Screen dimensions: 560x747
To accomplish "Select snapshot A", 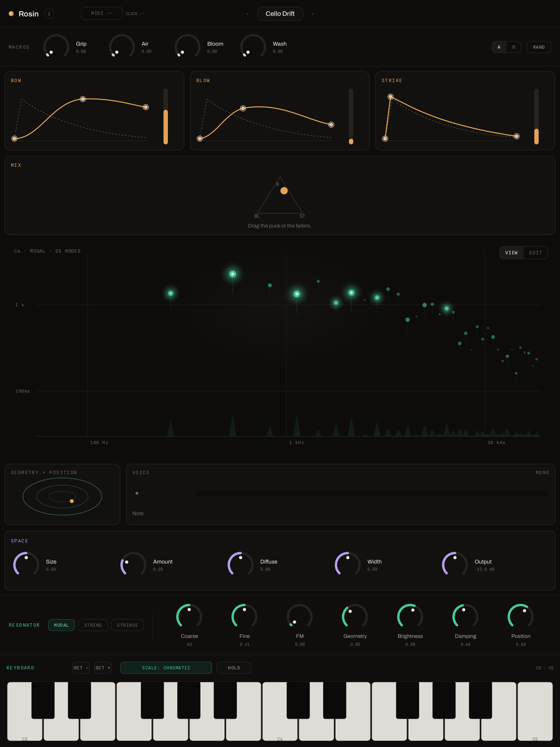I will pos(499,47).
